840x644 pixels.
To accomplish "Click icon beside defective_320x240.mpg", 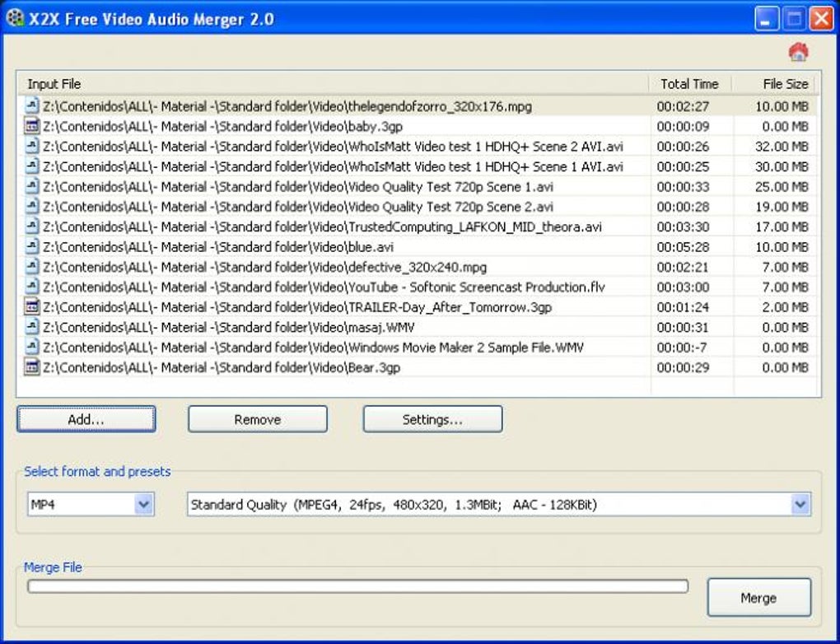I will pos(32,266).
